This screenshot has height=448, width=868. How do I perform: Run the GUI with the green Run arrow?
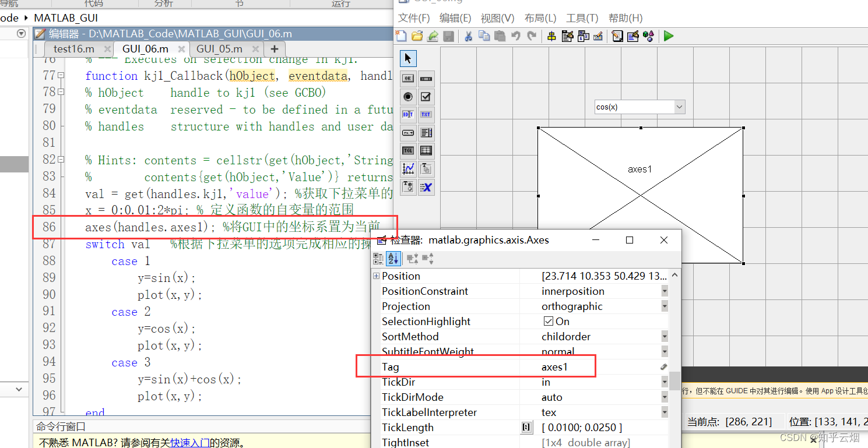click(x=668, y=36)
